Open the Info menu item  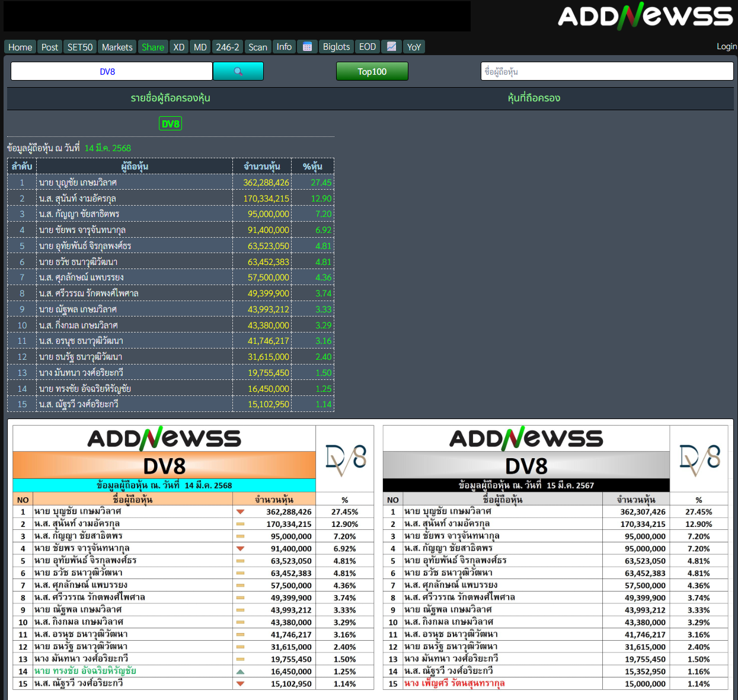pos(285,47)
